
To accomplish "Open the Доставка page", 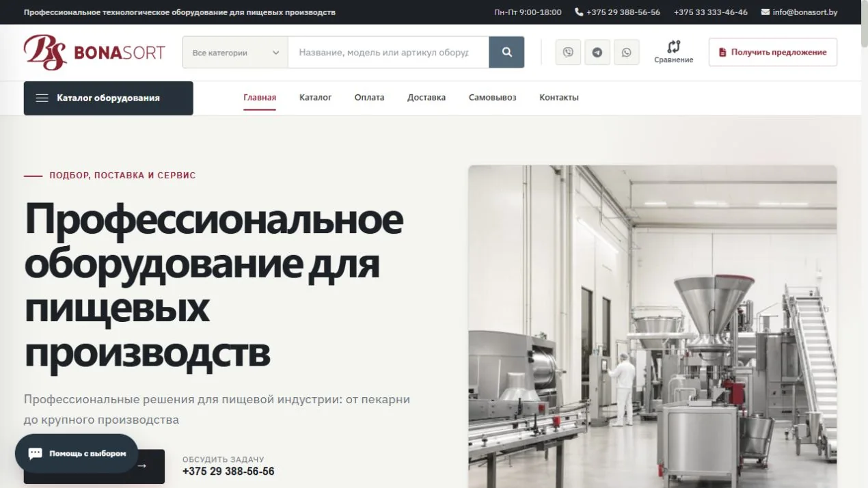I will click(x=426, y=97).
